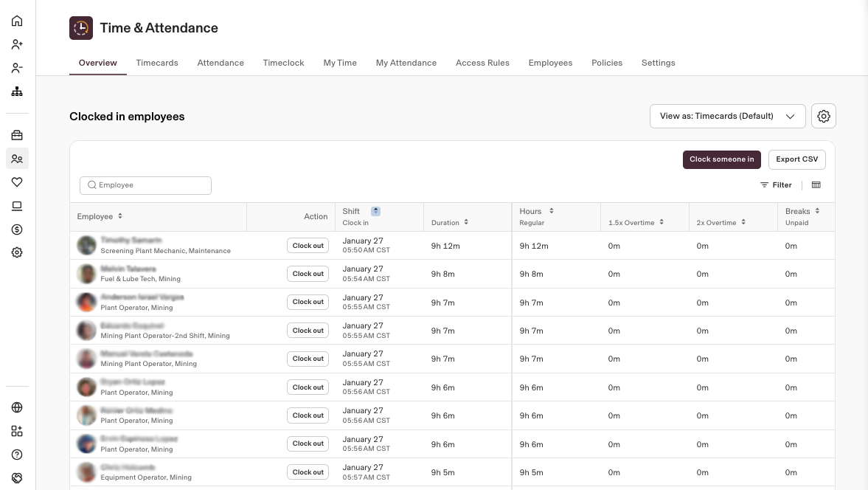Sort by 1.5x Overtime column
This screenshot has height=490, width=868.
point(662,222)
